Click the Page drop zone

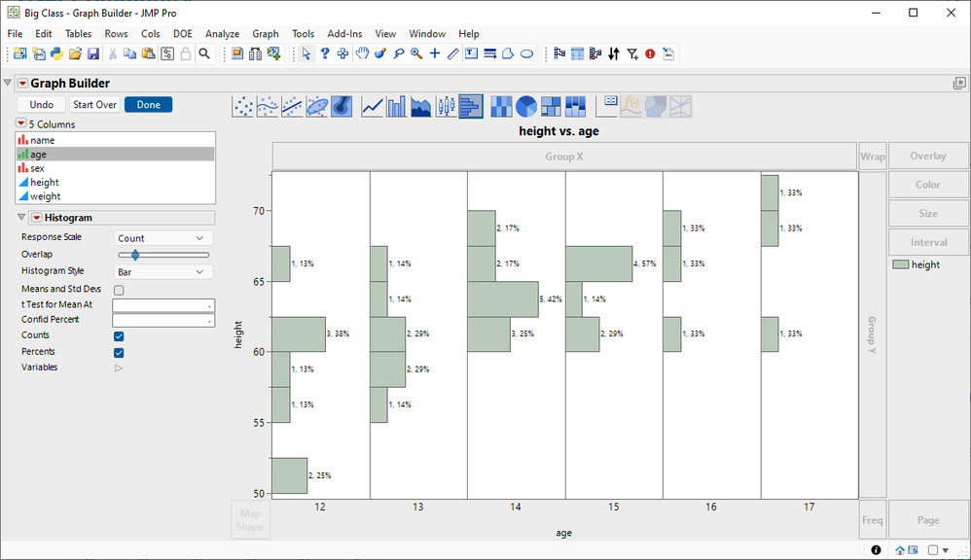(928, 520)
